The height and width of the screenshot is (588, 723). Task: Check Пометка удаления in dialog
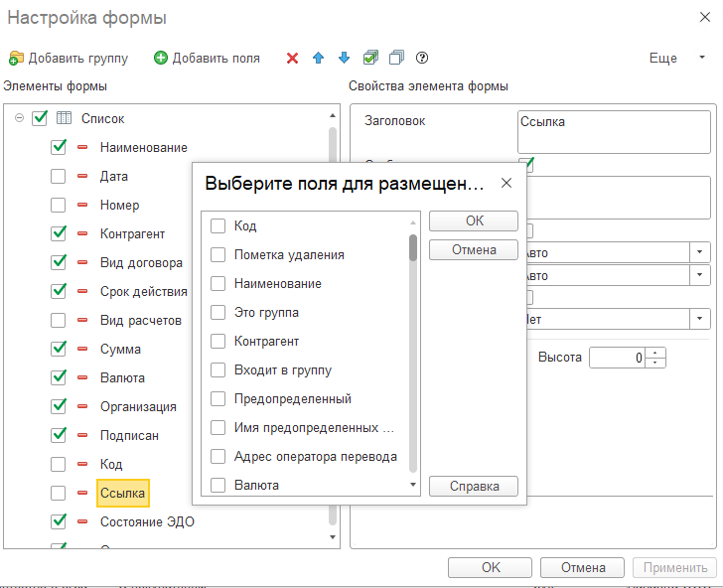coord(217,254)
